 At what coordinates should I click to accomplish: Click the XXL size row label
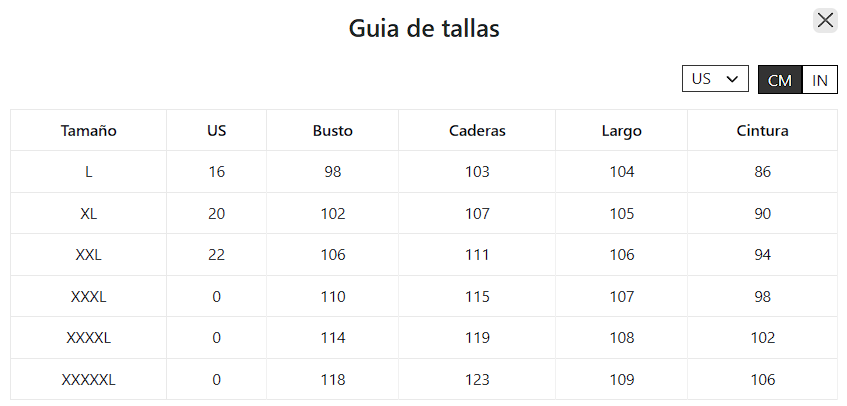click(x=89, y=255)
